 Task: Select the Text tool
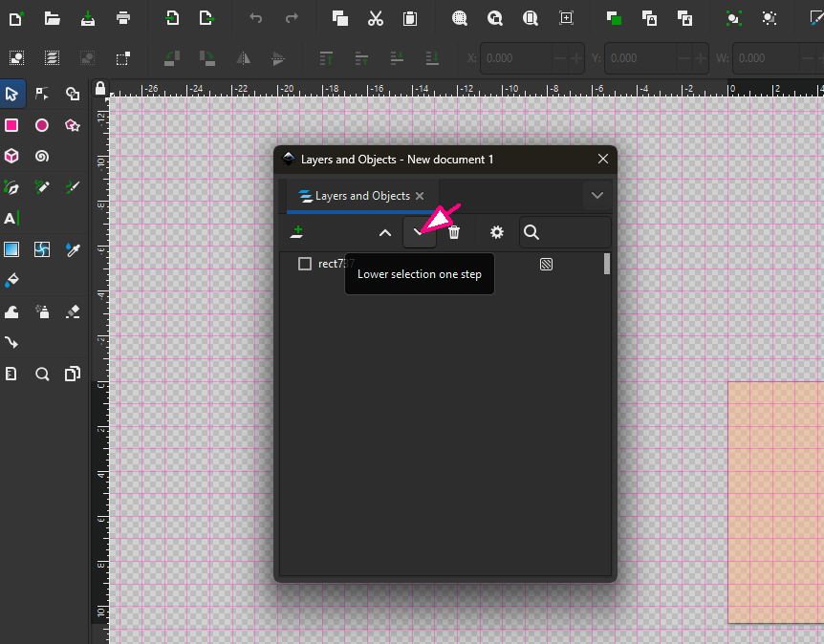(11, 218)
